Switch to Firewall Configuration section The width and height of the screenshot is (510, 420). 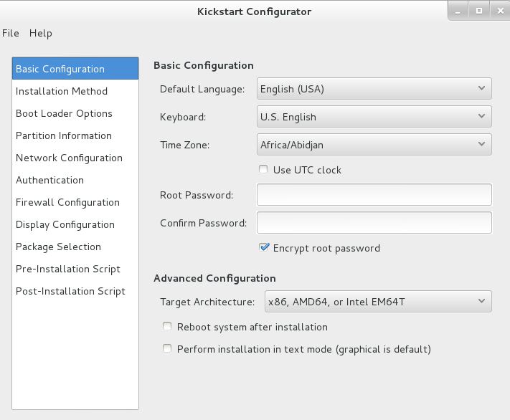pyautogui.click(x=75, y=202)
